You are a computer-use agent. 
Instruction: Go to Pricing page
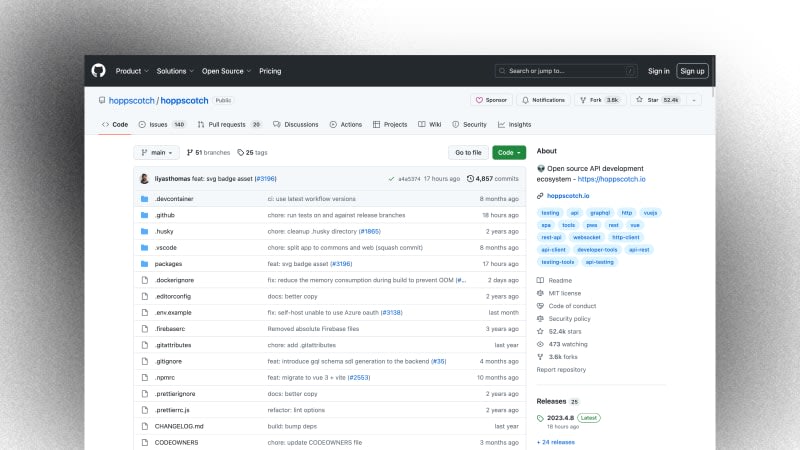[270, 71]
